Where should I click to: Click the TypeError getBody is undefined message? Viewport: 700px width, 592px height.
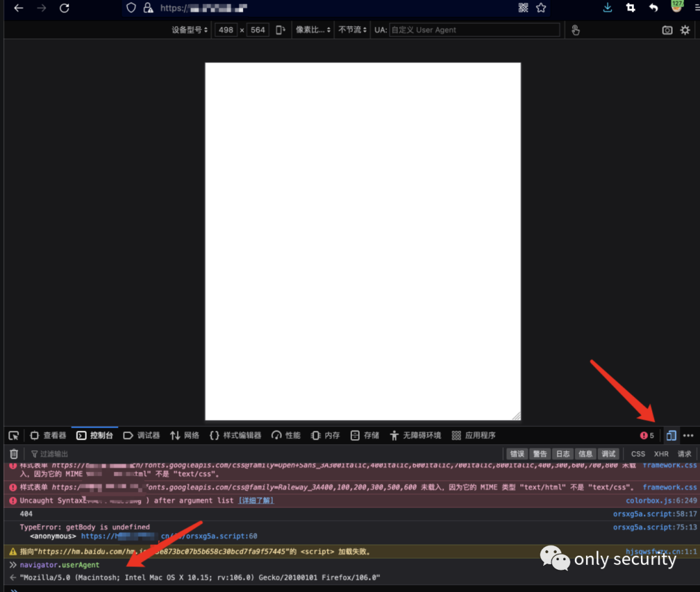tap(85, 527)
